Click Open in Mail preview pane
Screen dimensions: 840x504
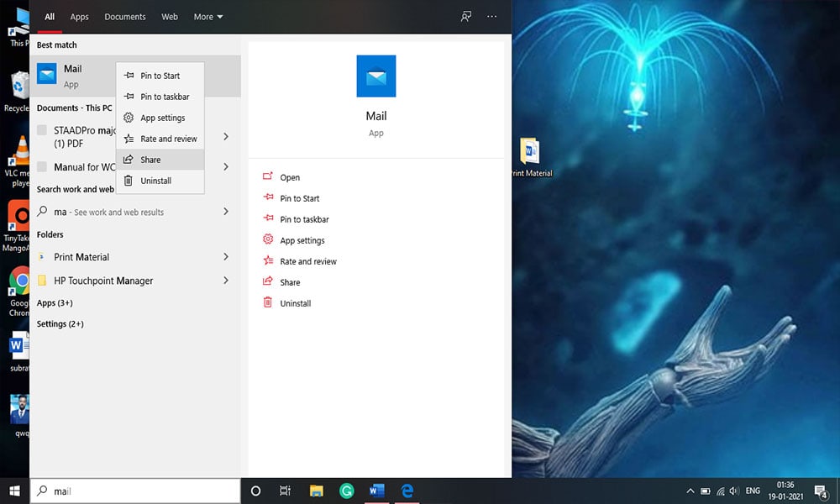click(290, 177)
